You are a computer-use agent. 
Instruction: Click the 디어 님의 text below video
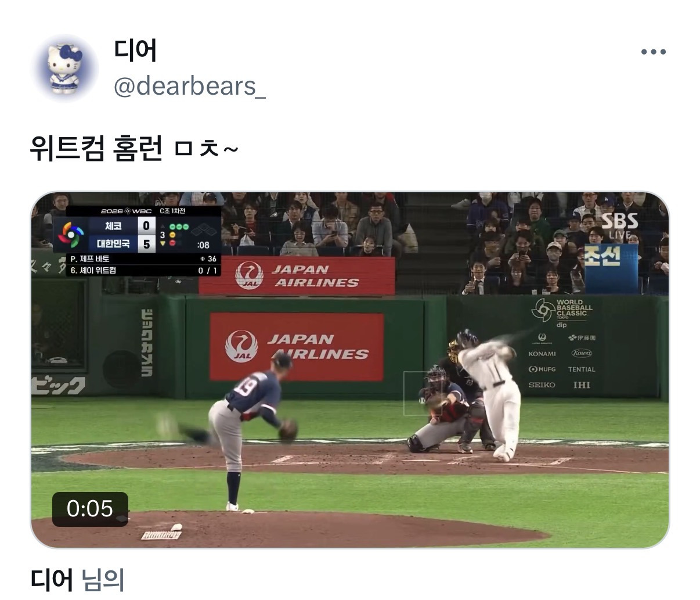(x=77, y=580)
